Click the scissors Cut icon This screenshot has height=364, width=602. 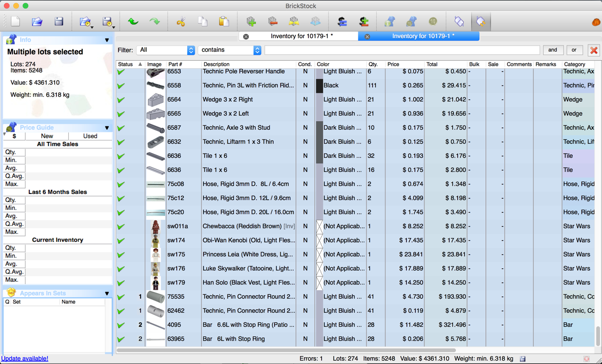[181, 22]
